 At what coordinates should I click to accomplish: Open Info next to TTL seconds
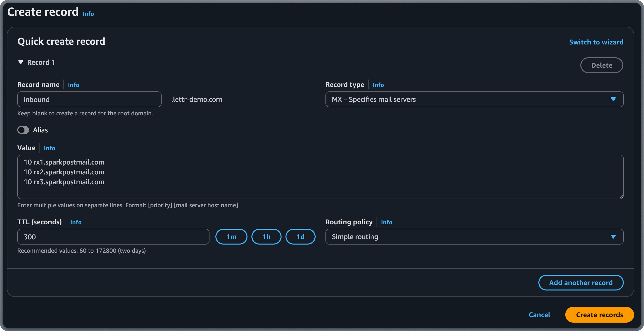point(76,222)
